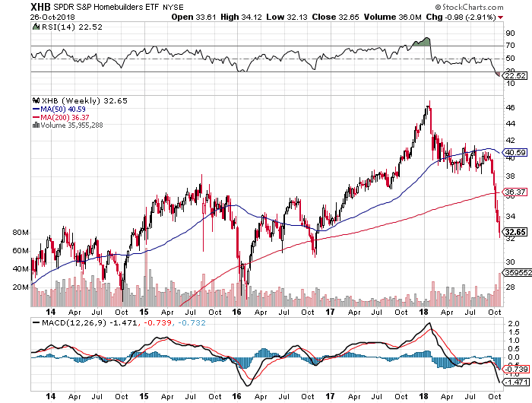Click the 2.0 MACD axis label
This screenshot has height=403, width=532.
[513, 323]
